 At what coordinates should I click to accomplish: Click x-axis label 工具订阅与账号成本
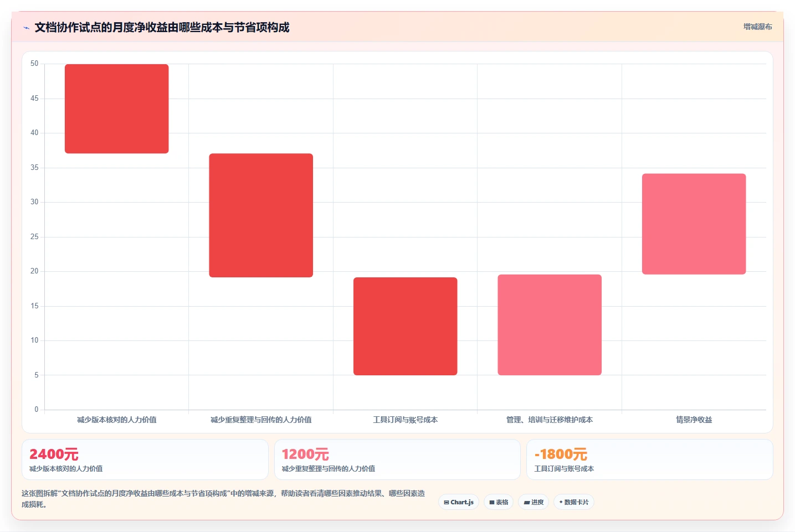tap(406, 420)
